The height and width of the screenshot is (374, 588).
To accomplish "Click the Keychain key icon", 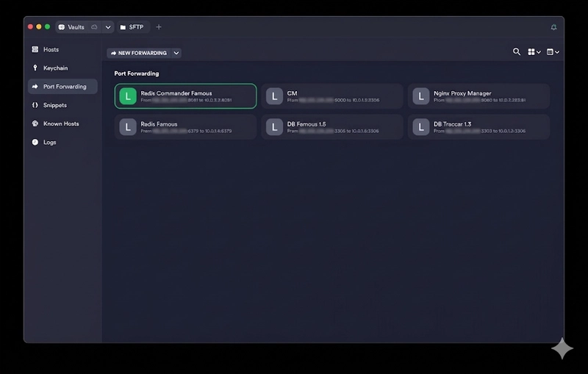I will (x=35, y=68).
